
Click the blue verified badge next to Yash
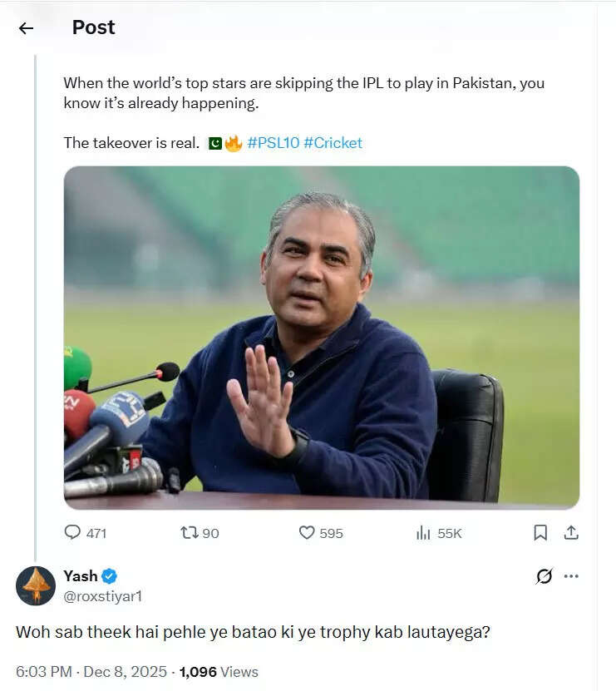[109, 576]
